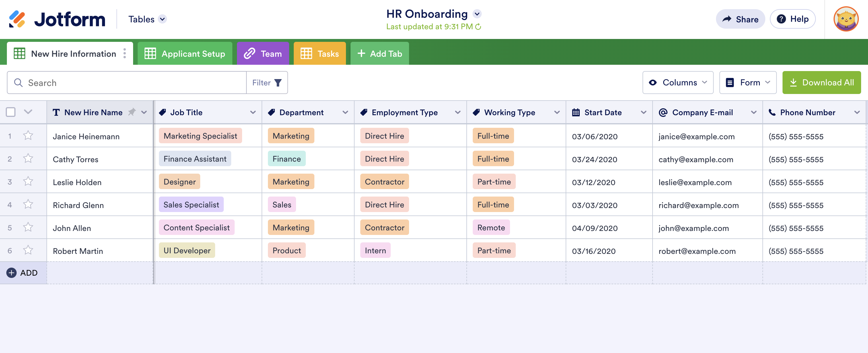Click the Share button
Screen dimensions: 868x353
click(x=740, y=19)
